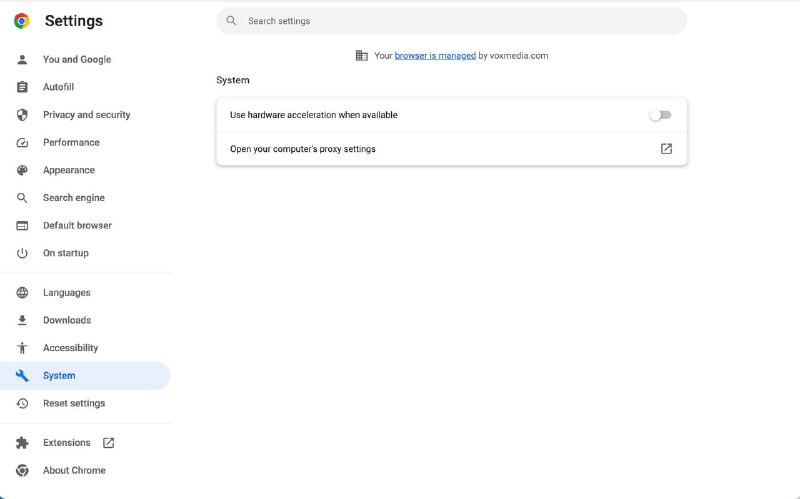Click the Performance gauge icon

click(22, 142)
